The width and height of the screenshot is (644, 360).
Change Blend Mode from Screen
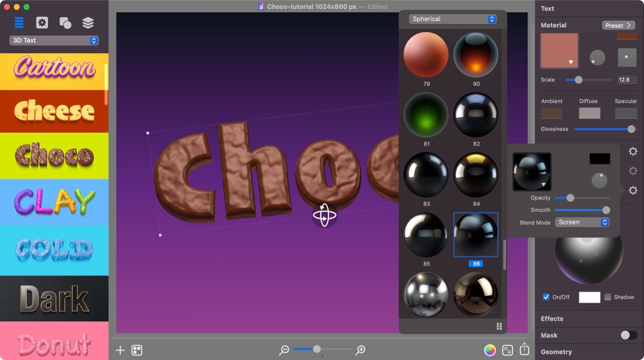coord(582,222)
